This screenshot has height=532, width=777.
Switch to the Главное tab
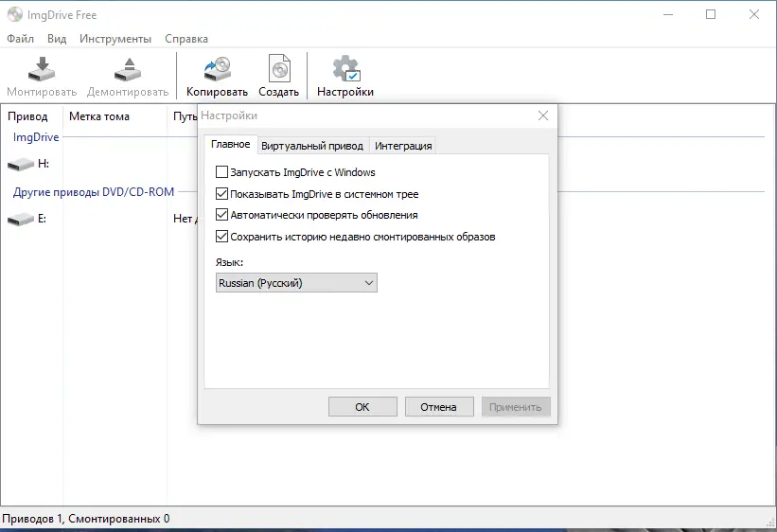pyautogui.click(x=230, y=144)
